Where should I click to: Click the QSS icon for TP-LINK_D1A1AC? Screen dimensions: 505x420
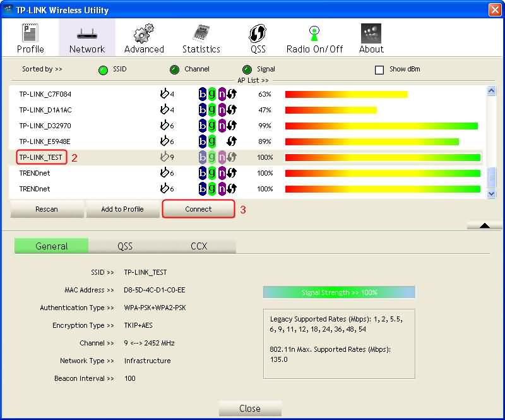[x=232, y=110]
